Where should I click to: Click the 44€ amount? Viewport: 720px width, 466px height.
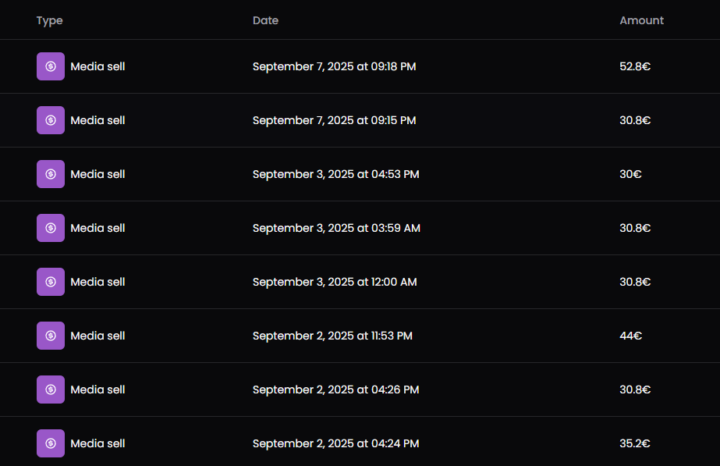[x=630, y=336]
